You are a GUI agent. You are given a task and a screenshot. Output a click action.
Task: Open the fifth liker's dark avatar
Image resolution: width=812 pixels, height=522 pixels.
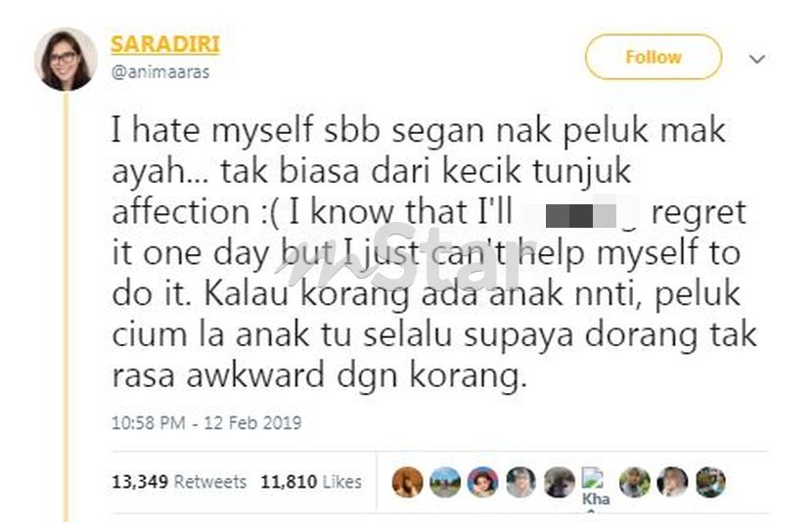click(x=559, y=482)
